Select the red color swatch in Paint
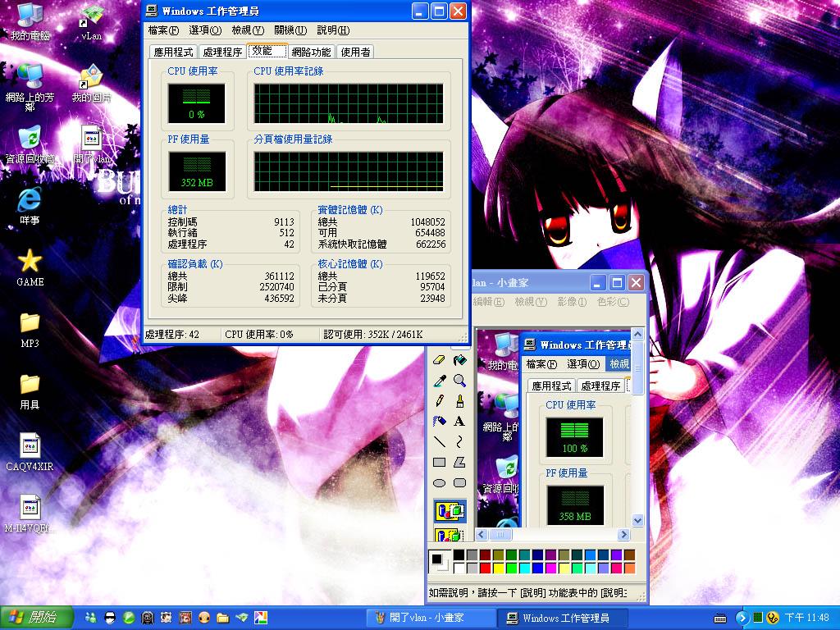 486,567
